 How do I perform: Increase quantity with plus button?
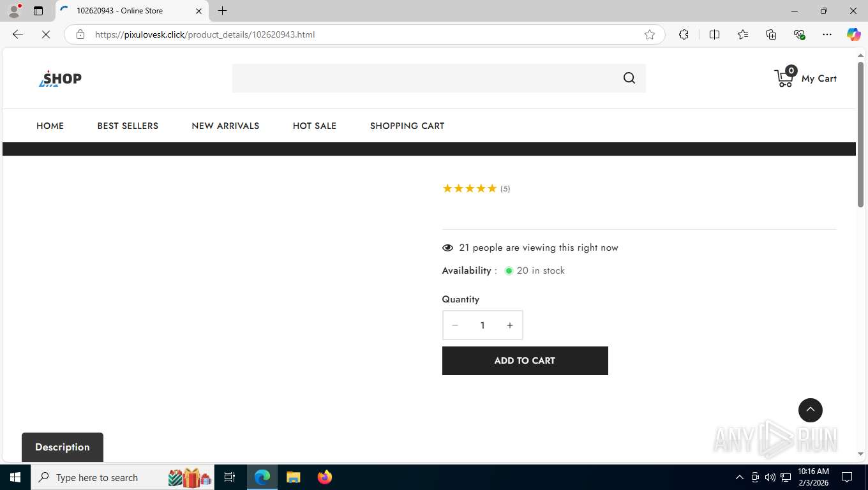[510, 325]
